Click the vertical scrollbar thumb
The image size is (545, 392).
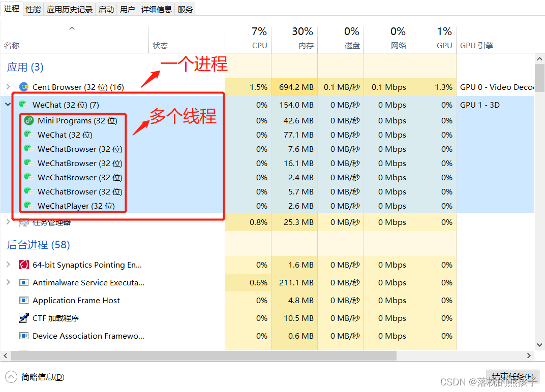coord(539,78)
